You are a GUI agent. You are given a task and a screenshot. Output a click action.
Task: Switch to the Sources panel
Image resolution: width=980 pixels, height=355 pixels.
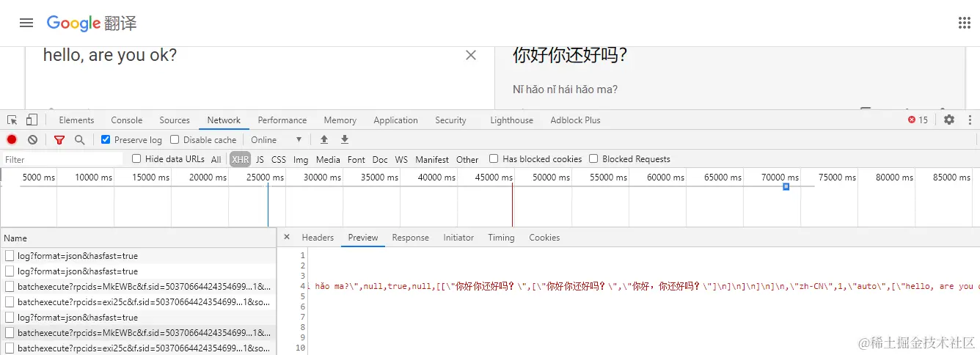175,120
